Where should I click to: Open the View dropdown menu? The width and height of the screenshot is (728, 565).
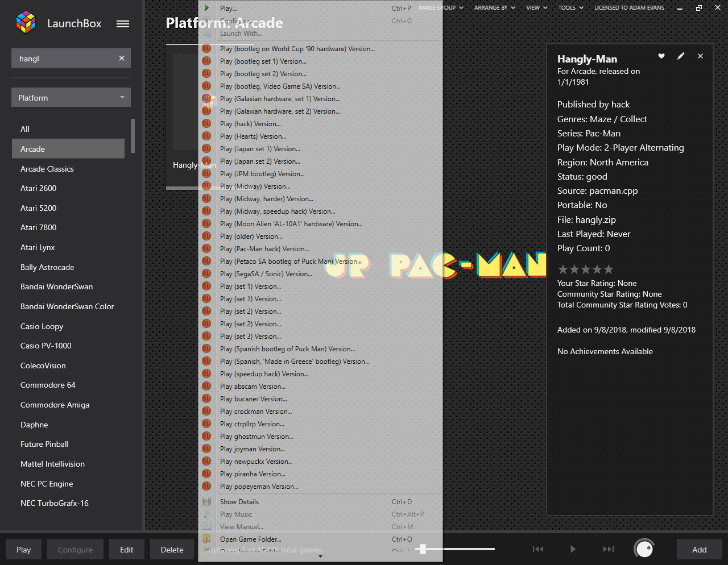(x=537, y=8)
